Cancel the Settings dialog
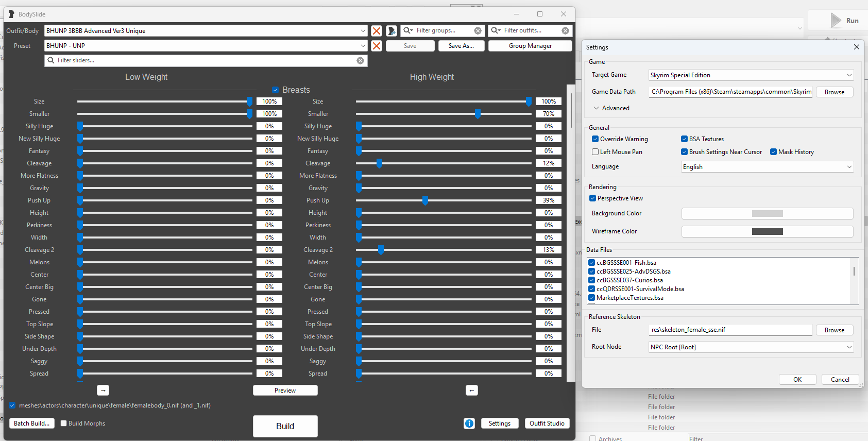The height and width of the screenshot is (441, 868). (840, 380)
